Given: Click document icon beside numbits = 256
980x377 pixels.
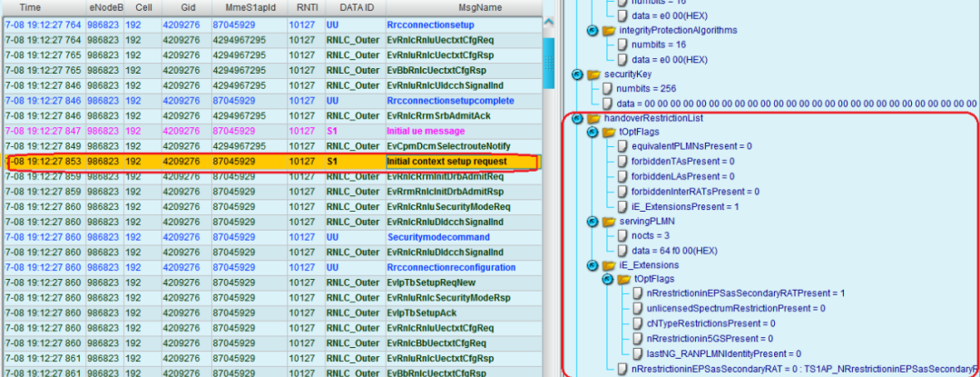Looking at the screenshot, I should coord(607,89).
